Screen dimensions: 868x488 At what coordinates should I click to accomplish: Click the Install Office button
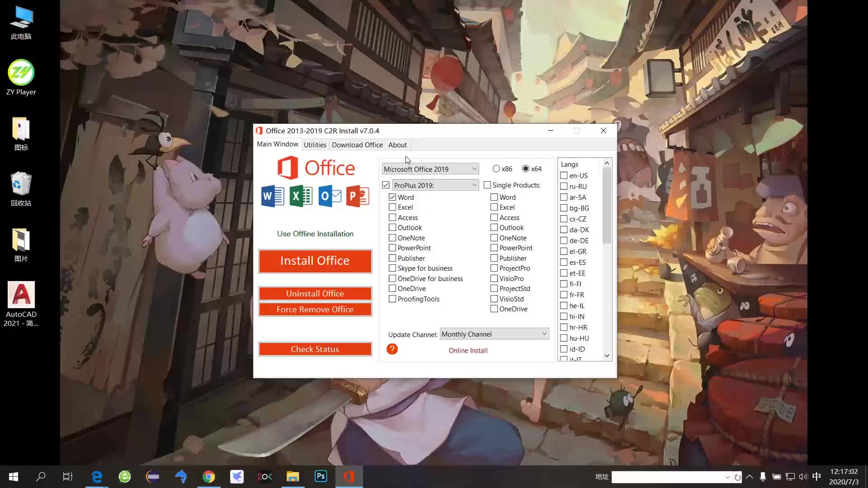pos(315,261)
